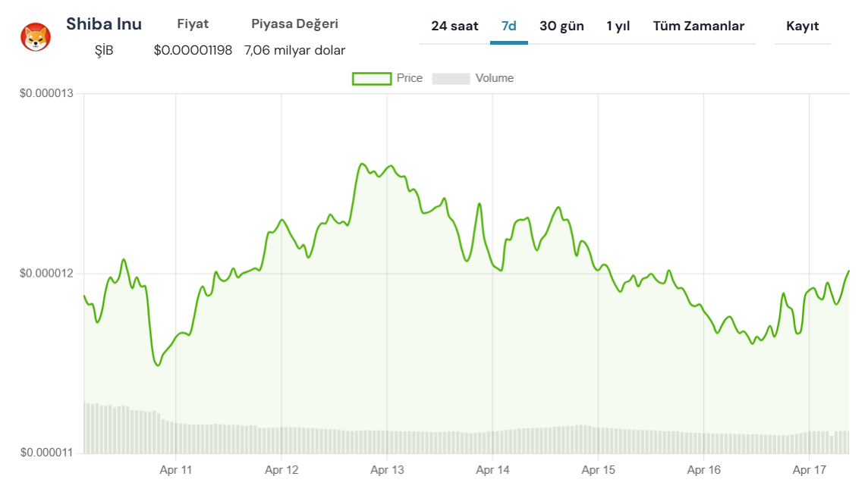Click the Price legend label
The image size is (868, 492).
[409, 79]
